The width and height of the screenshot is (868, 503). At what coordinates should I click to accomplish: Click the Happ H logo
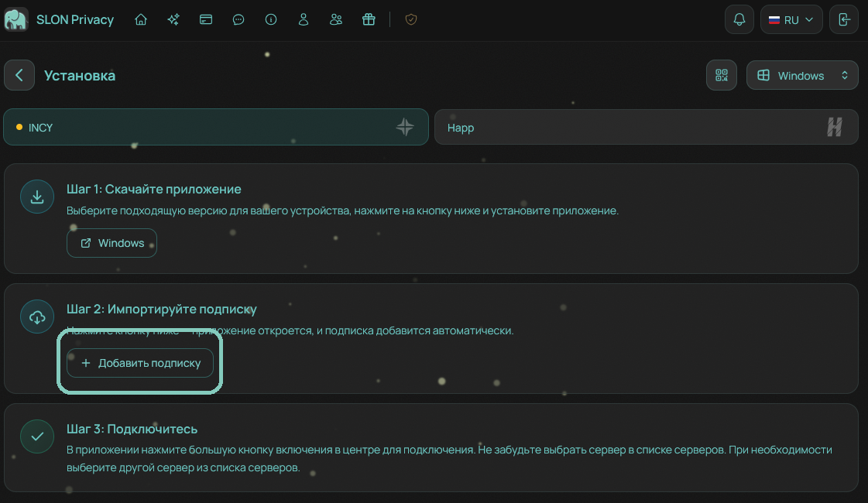pyautogui.click(x=834, y=127)
